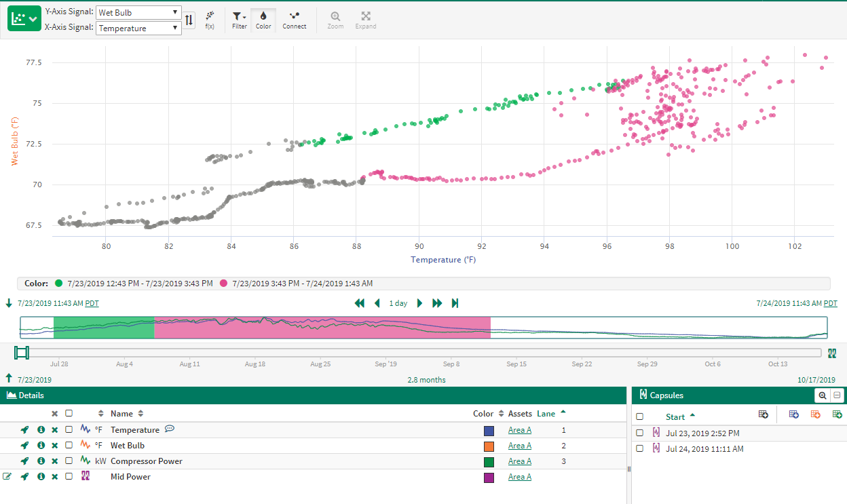Screen dimensions: 847x504
Task: Zoom to capsule using magnifier in Capsules panel
Action: pyautogui.click(x=823, y=395)
